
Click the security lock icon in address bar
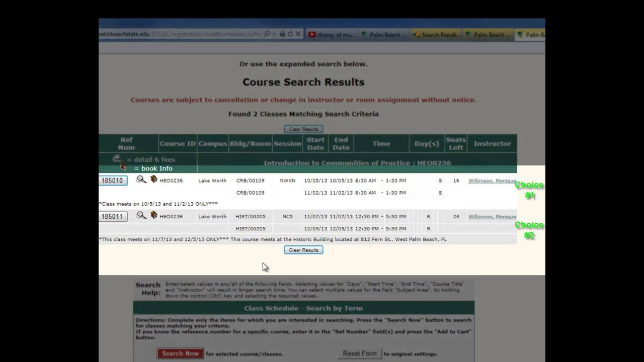(283, 34)
